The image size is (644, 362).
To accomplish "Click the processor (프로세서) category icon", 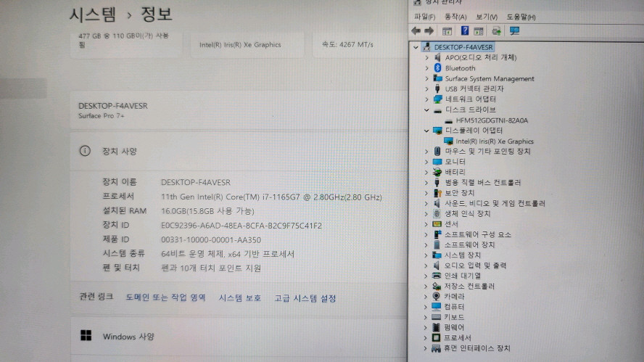I will pos(436,337).
